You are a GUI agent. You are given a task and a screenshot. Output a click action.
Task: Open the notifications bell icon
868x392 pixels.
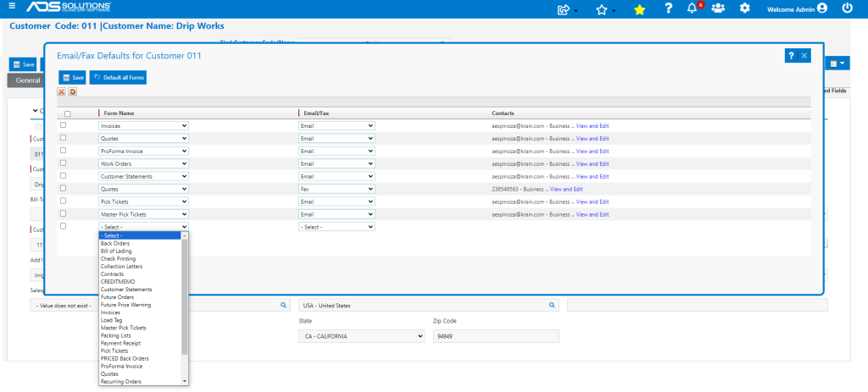692,8
